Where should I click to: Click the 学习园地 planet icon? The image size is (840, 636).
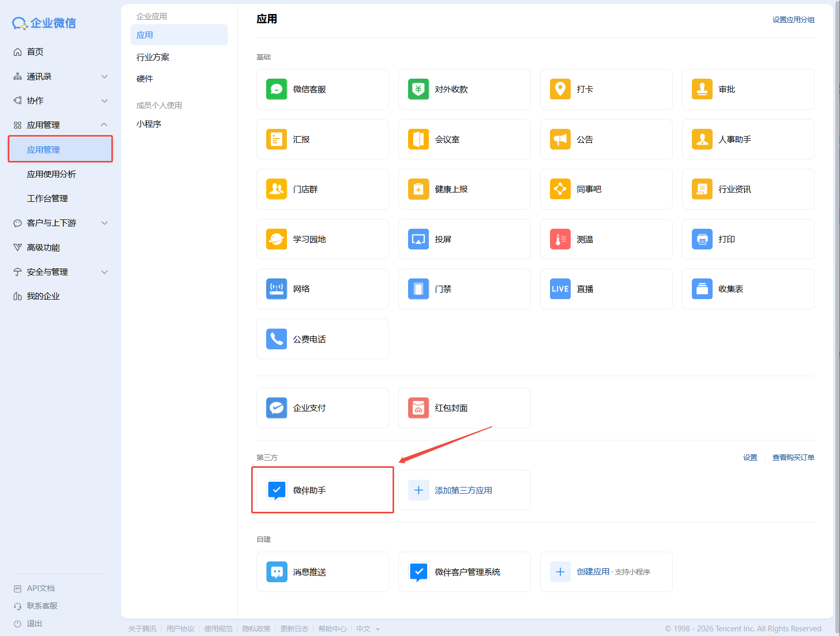[x=277, y=239]
